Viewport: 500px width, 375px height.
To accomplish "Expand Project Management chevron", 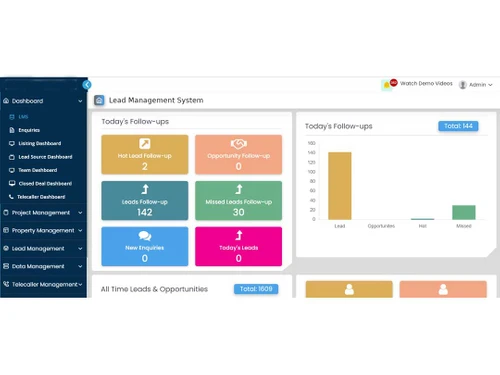I will point(80,213).
